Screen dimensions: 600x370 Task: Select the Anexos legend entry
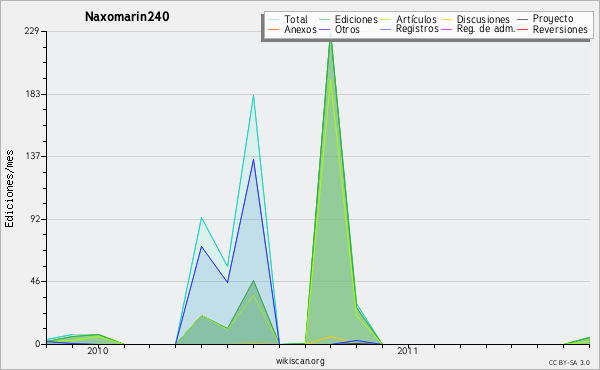click(300, 29)
